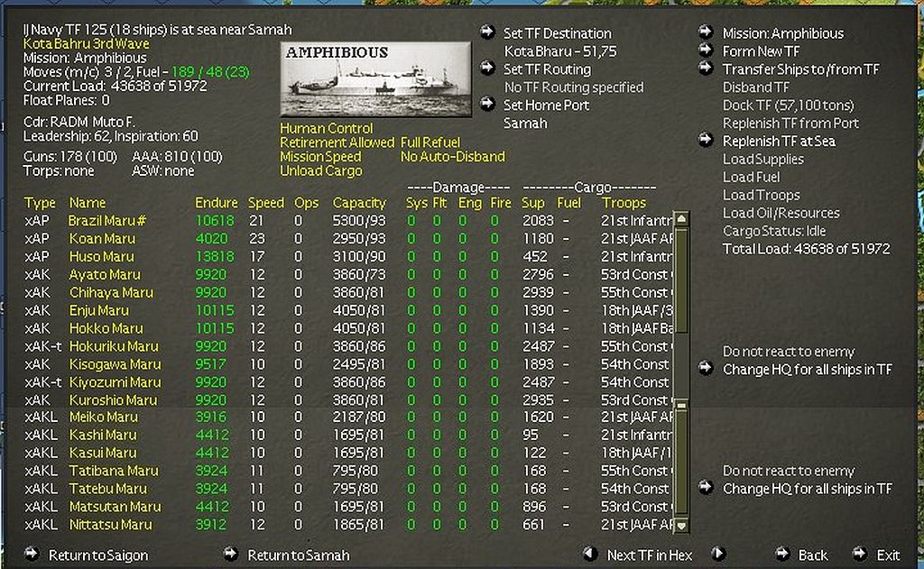Click the arrow beside Transfer Ships to/from TF
The height and width of the screenshot is (569, 924).
point(706,66)
